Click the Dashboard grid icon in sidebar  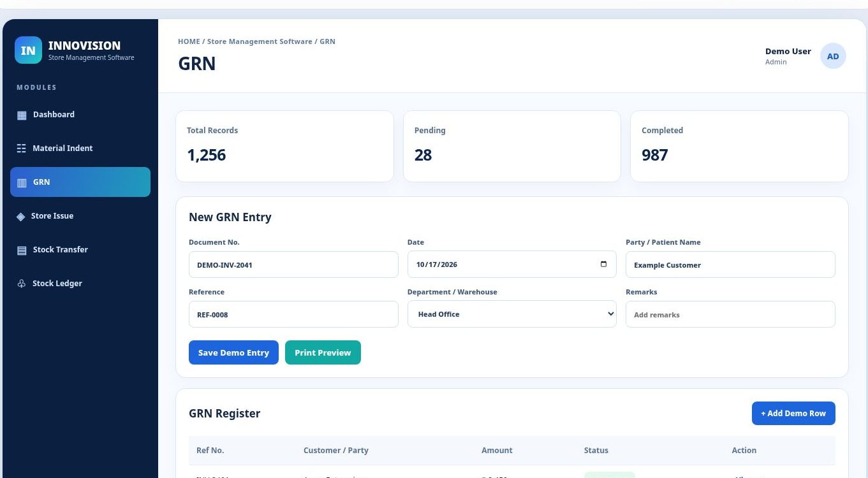tap(22, 115)
